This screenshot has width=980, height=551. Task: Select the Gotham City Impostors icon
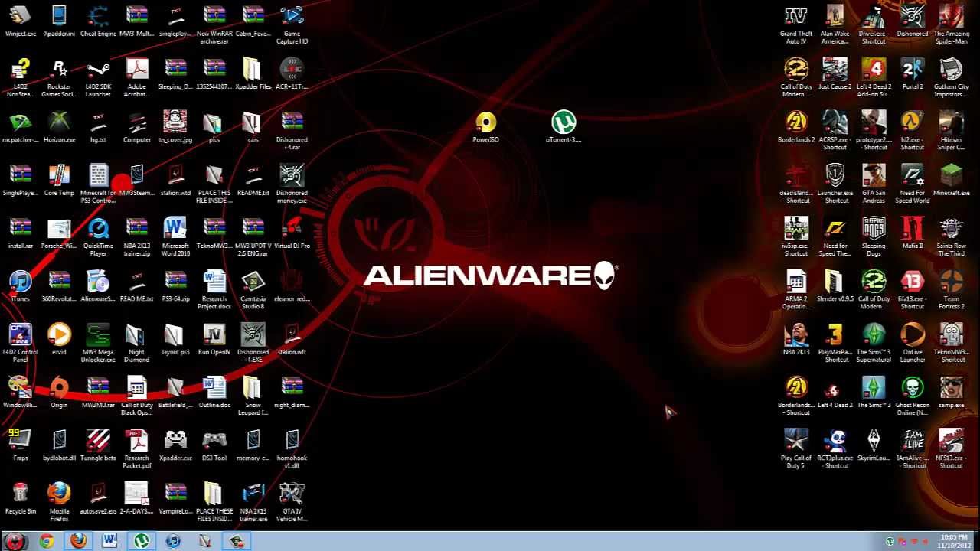(951, 77)
